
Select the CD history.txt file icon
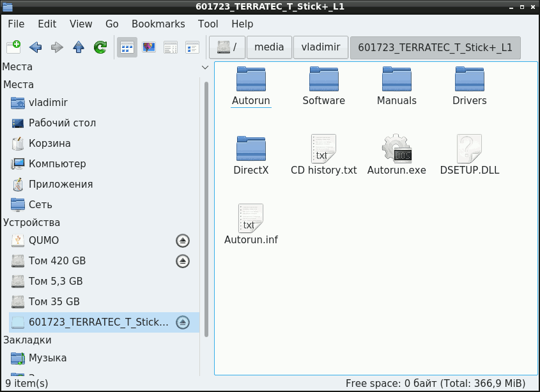tap(324, 148)
